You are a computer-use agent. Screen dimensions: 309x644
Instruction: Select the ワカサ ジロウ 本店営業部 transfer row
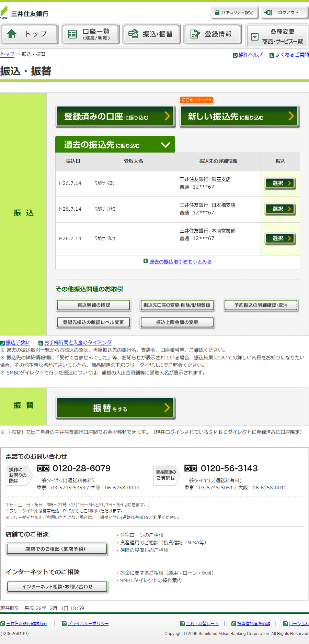pos(281,238)
